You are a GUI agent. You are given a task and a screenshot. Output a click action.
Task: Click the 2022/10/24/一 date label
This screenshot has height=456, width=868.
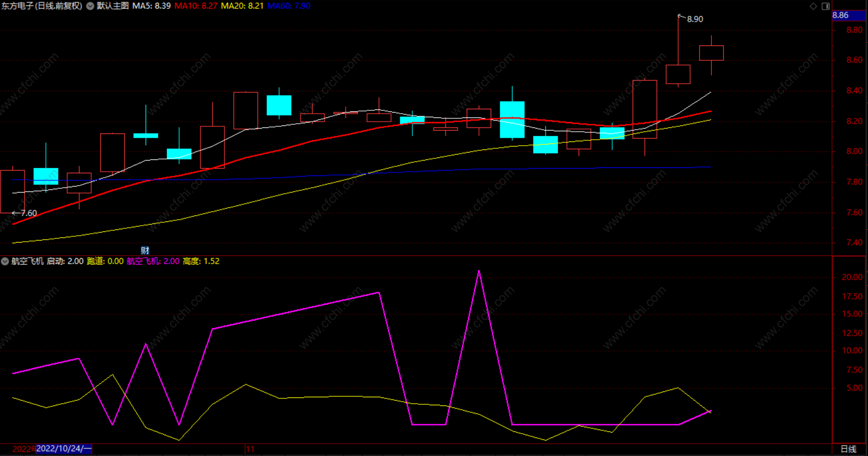click(64, 449)
